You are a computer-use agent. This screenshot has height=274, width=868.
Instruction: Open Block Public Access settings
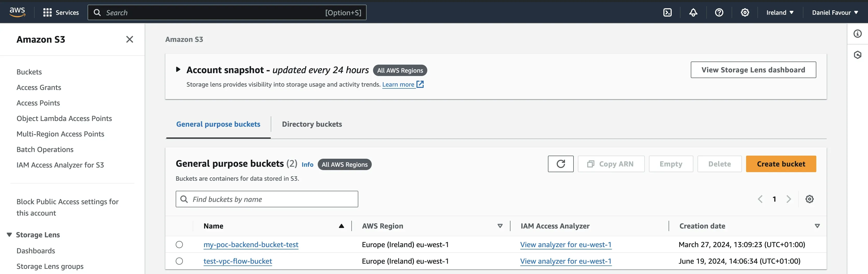pos(67,207)
